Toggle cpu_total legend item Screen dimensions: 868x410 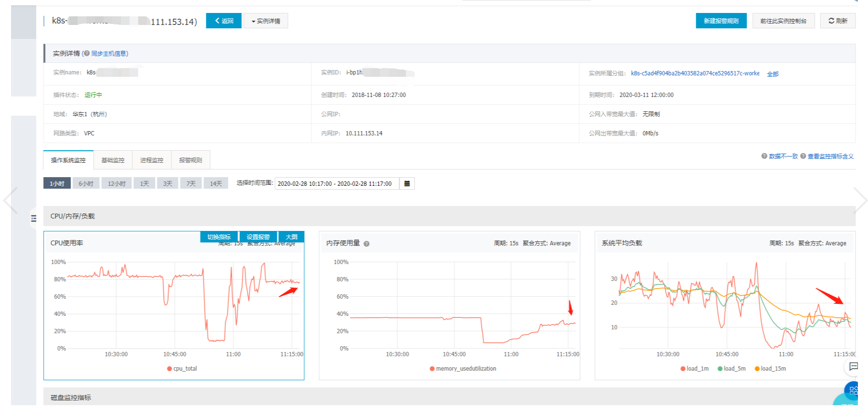tap(182, 369)
